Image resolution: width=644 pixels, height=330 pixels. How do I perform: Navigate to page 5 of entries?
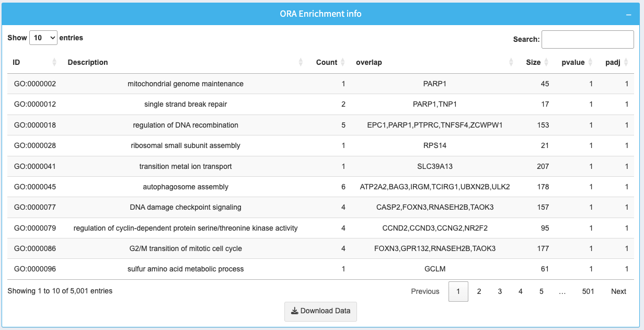pos(542,291)
